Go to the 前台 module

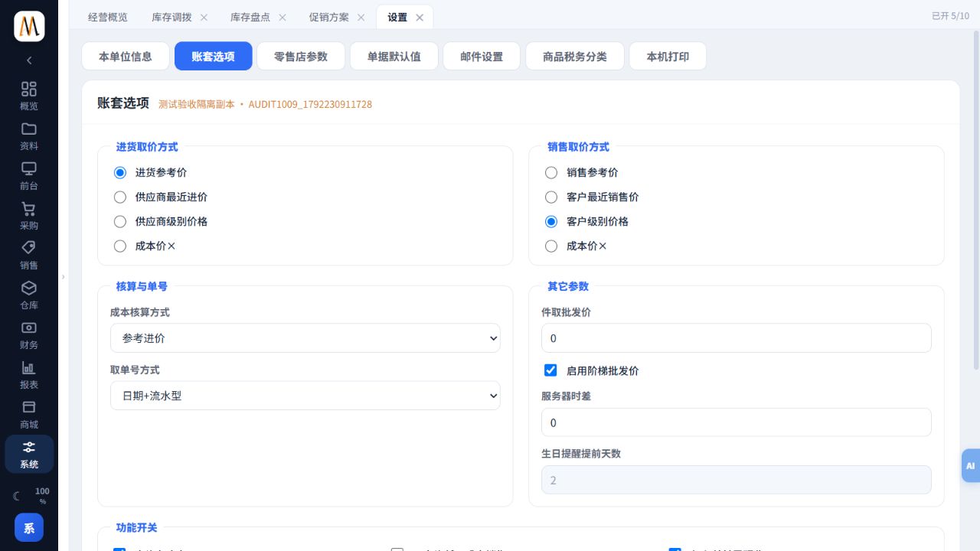pyautogui.click(x=29, y=176)
